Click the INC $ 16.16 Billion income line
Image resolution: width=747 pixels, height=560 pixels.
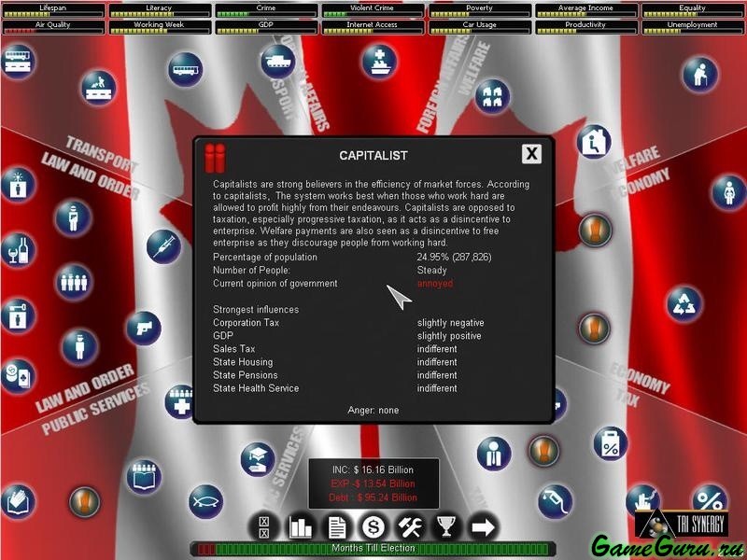(x=373, y=470)
